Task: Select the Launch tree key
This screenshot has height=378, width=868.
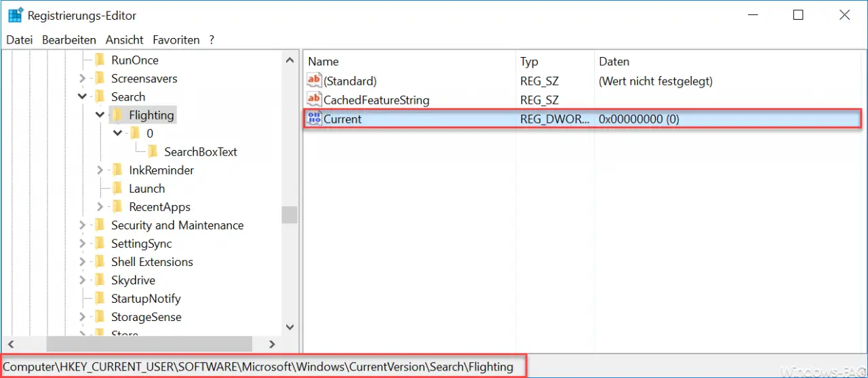Action: pos(147,188)
